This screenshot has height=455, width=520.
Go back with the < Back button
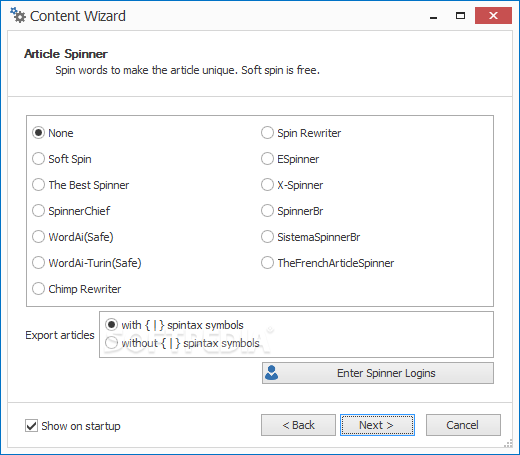[298, 425]
